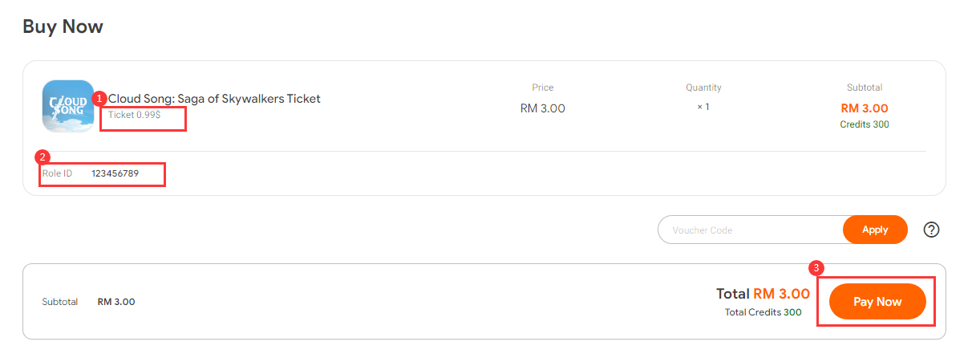Click the Role ID value 123456789
This screenshot has height=354, width=980.
[x=115, y=173]
